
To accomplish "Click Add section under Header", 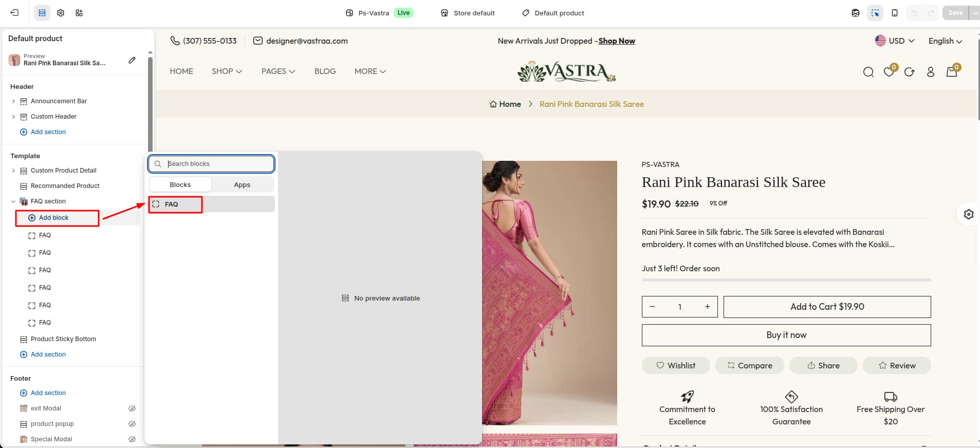I will coord(43,132).
